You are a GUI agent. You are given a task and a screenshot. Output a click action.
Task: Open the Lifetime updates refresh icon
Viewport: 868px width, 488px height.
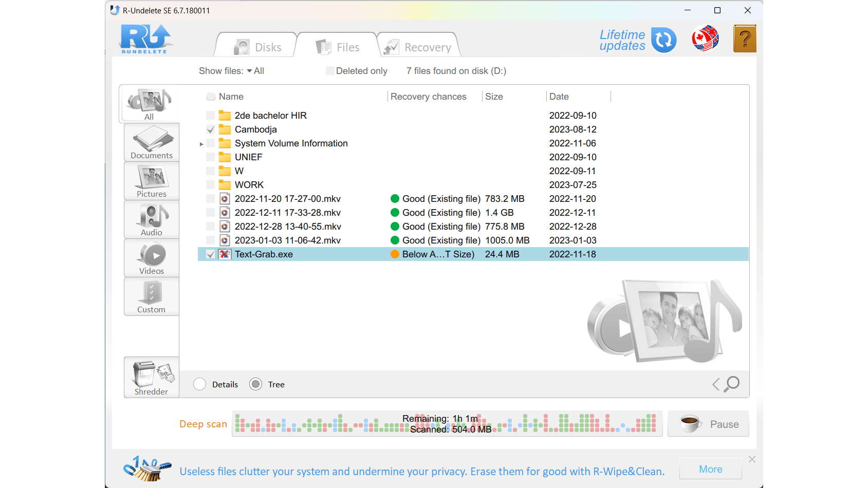663,40
